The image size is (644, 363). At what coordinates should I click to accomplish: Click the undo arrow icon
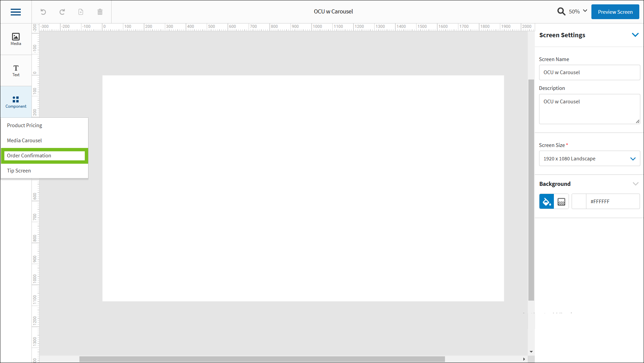tap(43, 12)
